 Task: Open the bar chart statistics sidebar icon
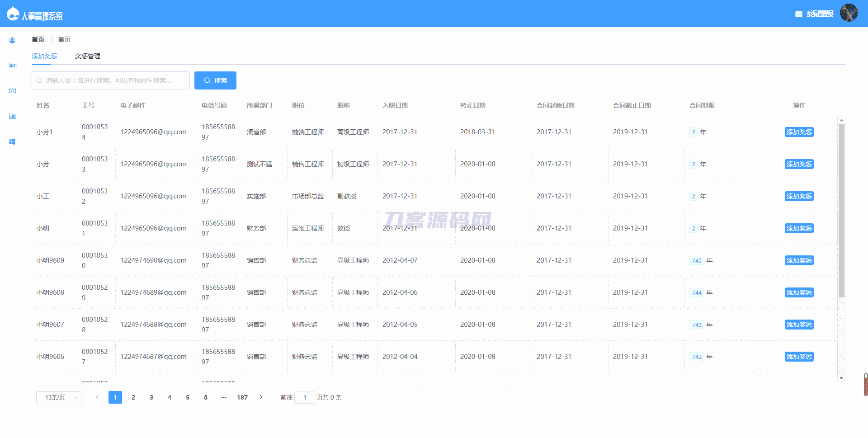[x=12, y=116]
